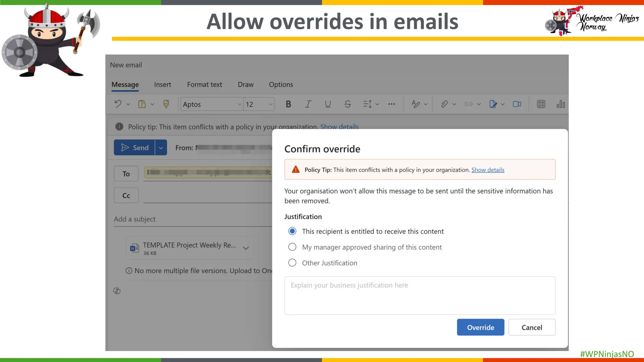The image size is (644, 362).
Task: Toggle Italic formatting
Action: click(x=308, y=104)
